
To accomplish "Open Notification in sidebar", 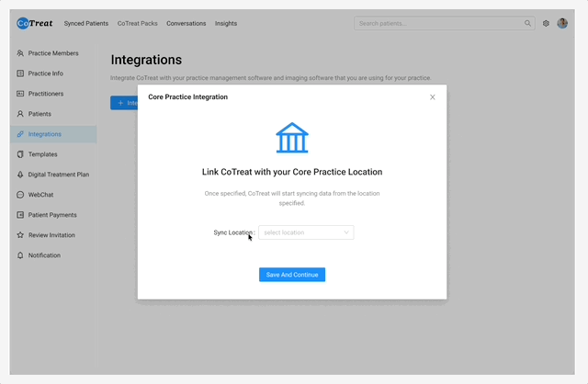I will tap(44, 255).
